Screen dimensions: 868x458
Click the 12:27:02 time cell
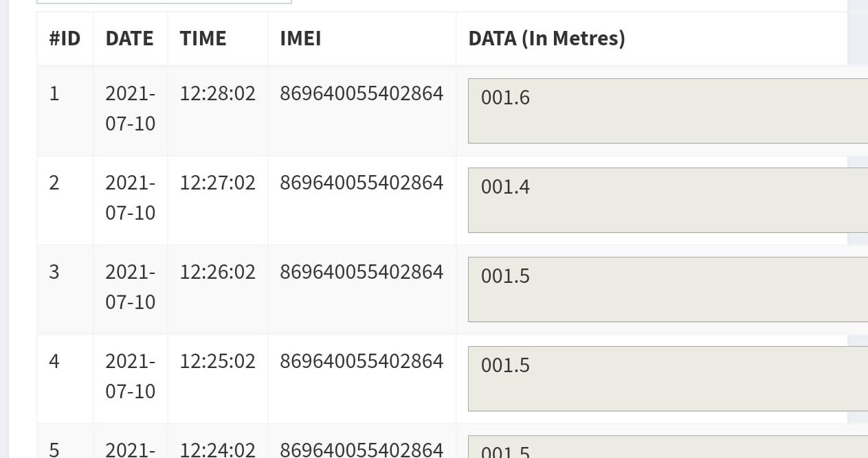217,183
